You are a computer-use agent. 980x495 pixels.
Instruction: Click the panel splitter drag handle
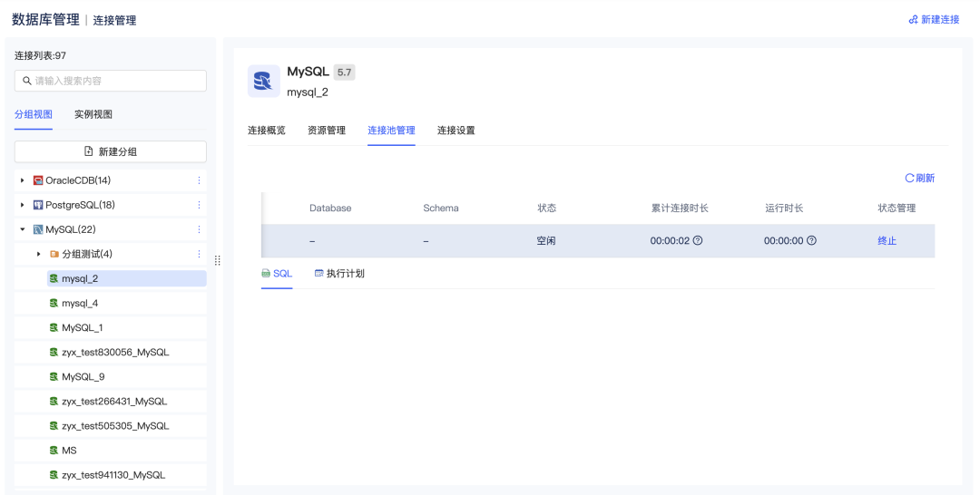click(218, 260)
